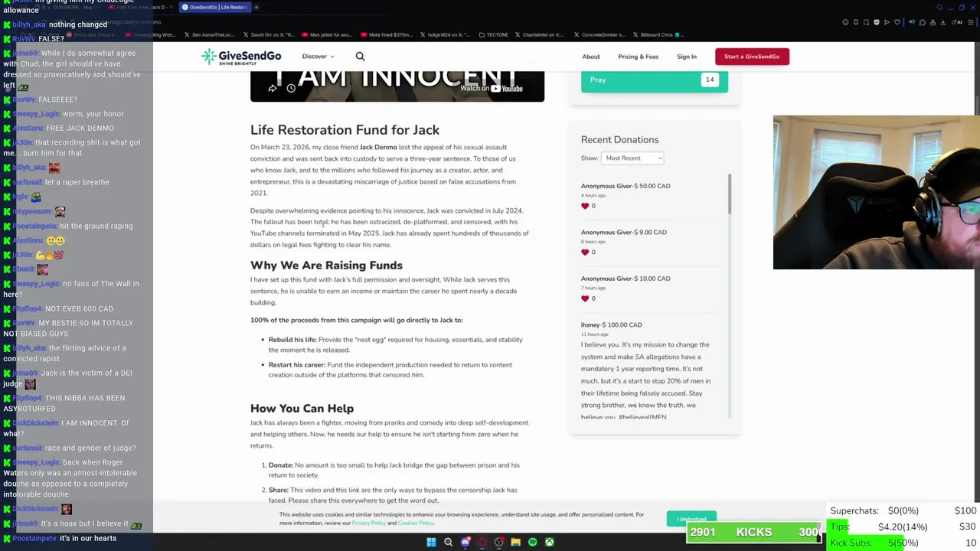Accept cookies with I Understand button
The image size is (980, 551).
pyautogui.click(x=691, y=519)
